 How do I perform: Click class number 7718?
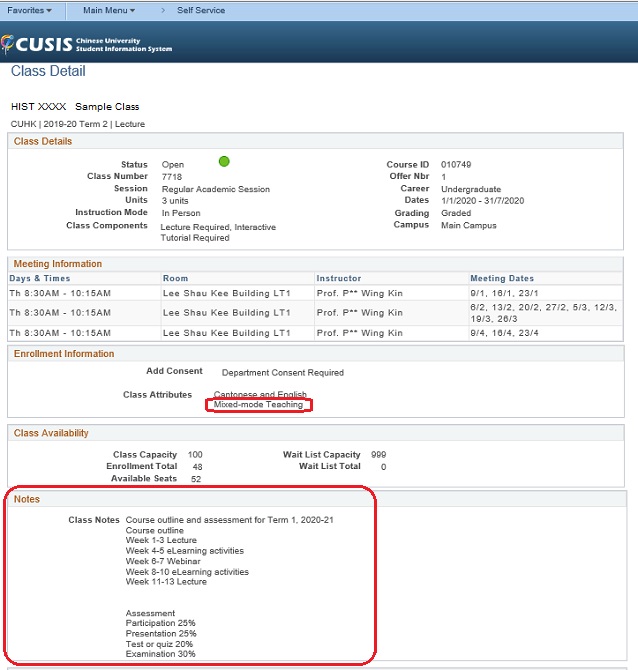(x=172, y=177)
